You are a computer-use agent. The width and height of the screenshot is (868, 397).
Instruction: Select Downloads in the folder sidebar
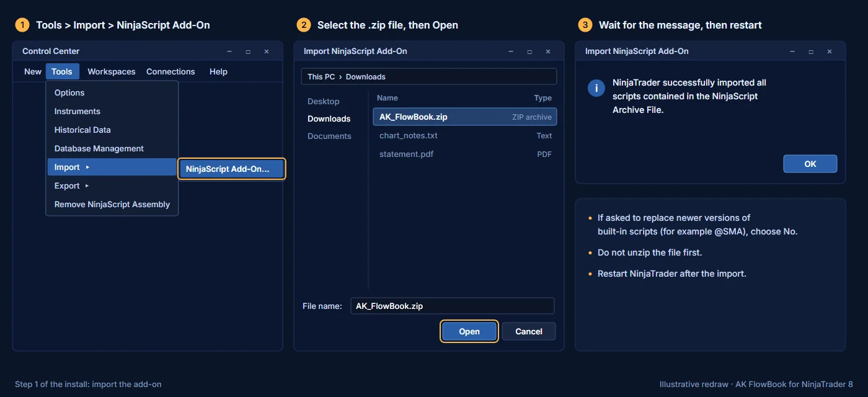[329, 118]
